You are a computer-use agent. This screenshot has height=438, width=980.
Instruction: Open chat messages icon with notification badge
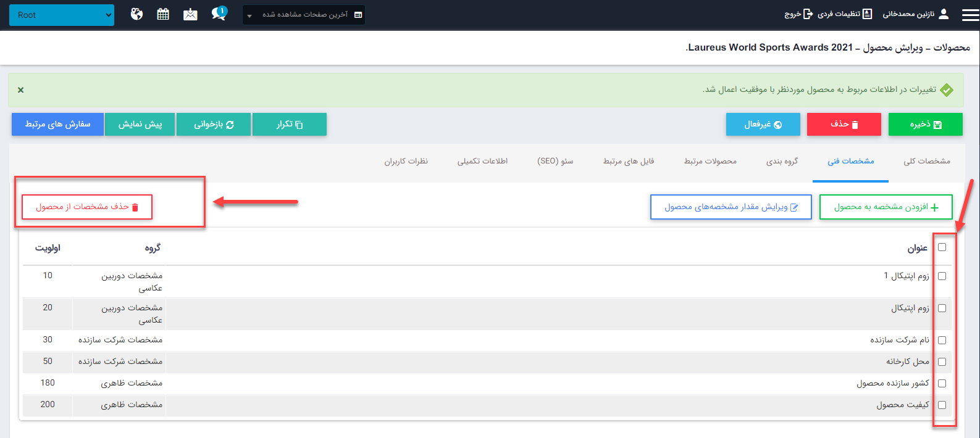[219, 14]
